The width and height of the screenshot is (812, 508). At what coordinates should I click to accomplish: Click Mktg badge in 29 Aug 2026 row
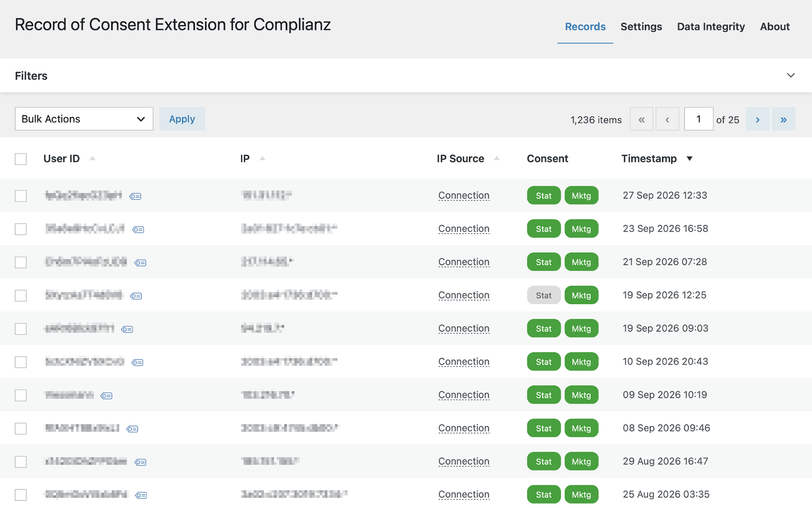[582, 461]
